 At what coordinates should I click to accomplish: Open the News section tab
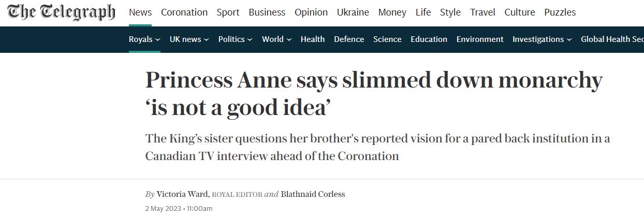(x=140, y=12)
